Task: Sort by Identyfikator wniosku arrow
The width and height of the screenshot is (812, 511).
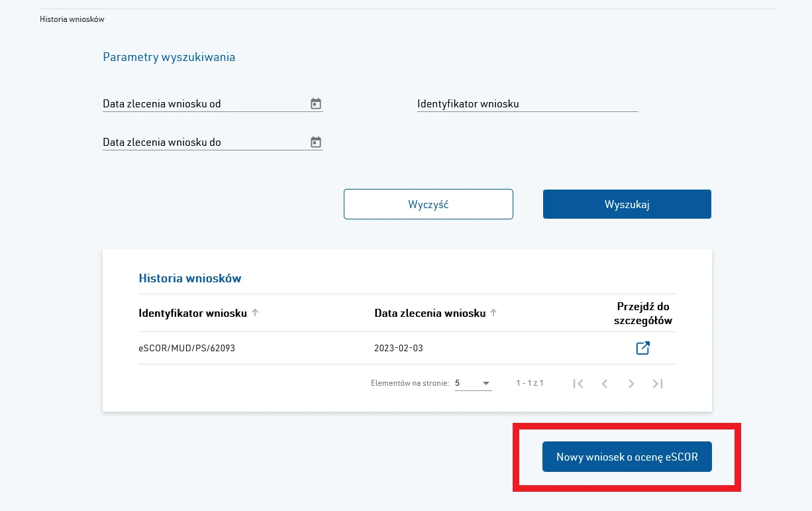Action: click(x=255, y=313)
